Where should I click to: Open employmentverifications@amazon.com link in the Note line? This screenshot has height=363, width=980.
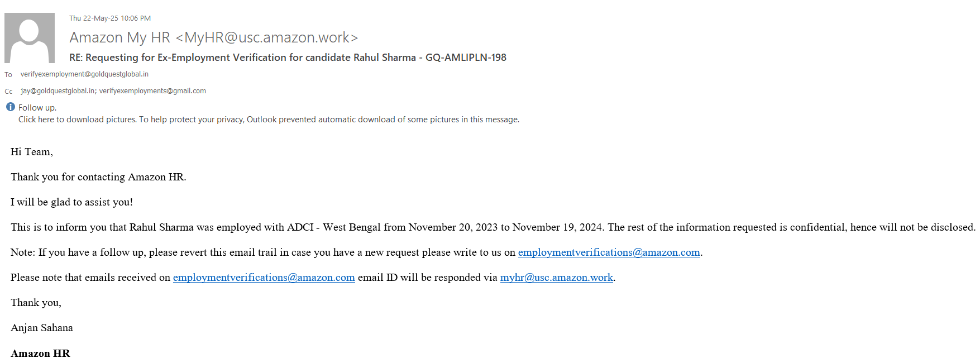pos(609,252)
